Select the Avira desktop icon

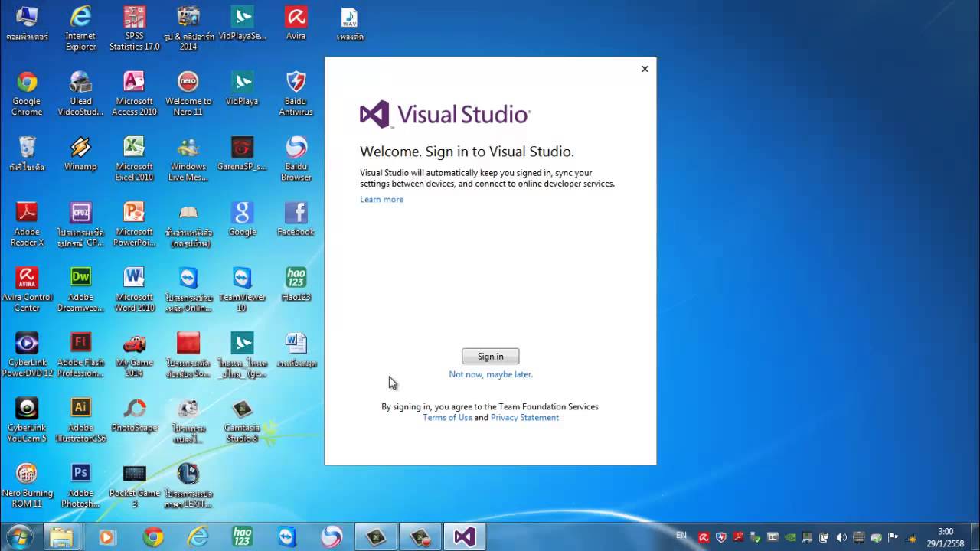[x=296, y=23]
